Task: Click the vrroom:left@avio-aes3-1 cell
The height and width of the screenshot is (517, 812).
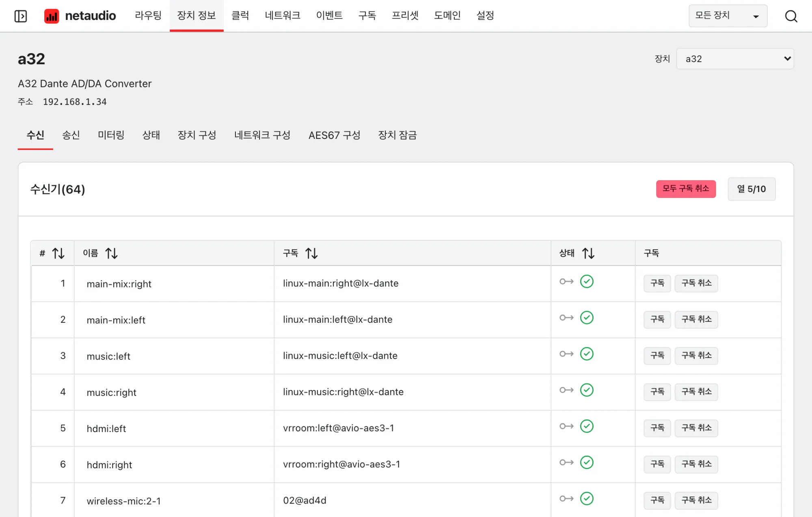Action: (x=412, y=428)
